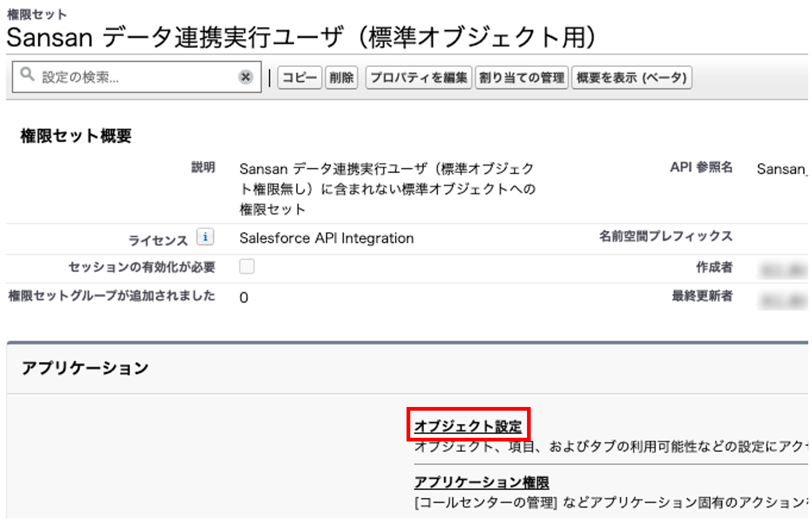
Task: Click the コピー button
Action: click(x=299, y=77)
